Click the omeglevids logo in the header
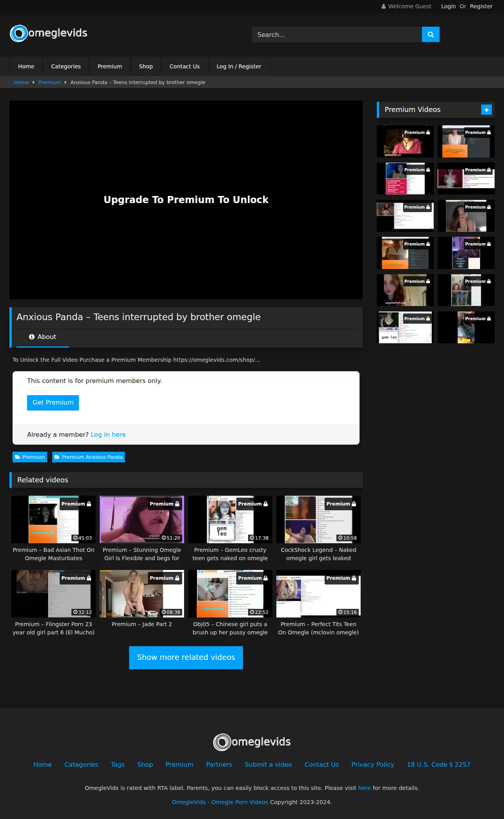 49,33
